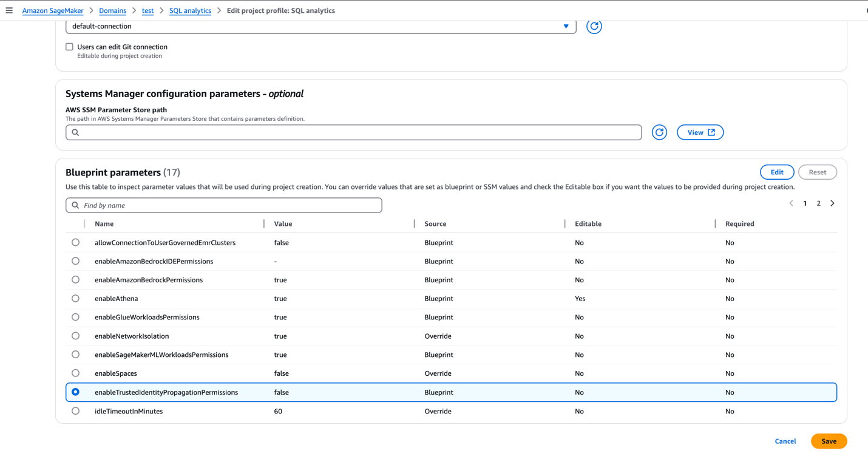The width and height of the screenshot is (868, 459).
Task: Go to previous page of parameters
Action: pos(791,203)
